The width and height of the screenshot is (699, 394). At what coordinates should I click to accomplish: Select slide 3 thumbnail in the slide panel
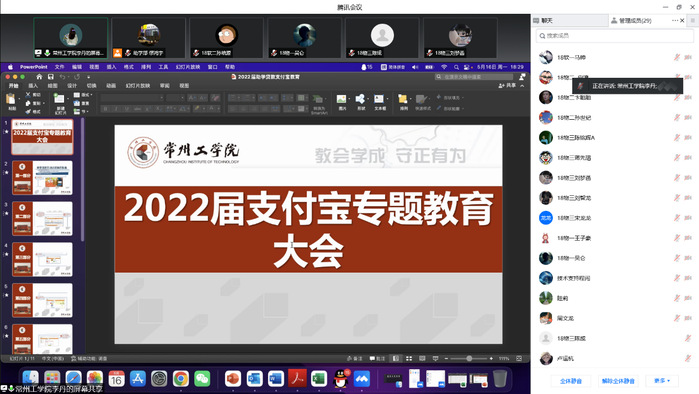[x=42, y=218]
